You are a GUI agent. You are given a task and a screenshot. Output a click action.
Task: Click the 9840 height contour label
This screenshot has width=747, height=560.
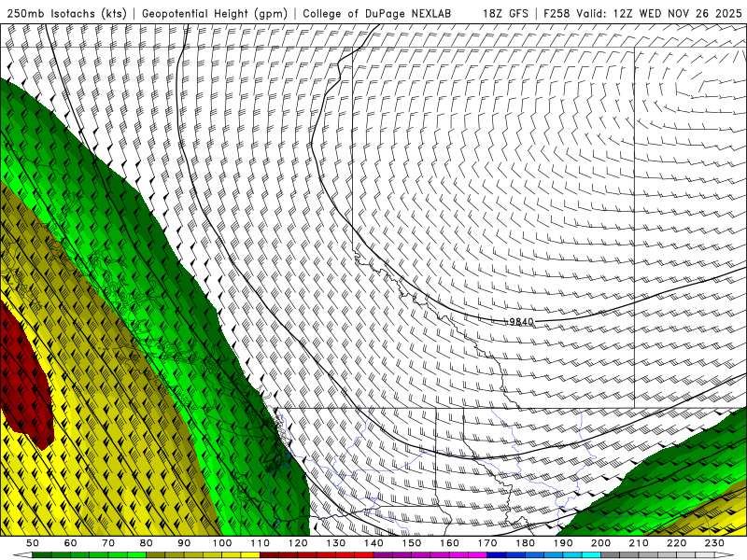click(522, 322)
